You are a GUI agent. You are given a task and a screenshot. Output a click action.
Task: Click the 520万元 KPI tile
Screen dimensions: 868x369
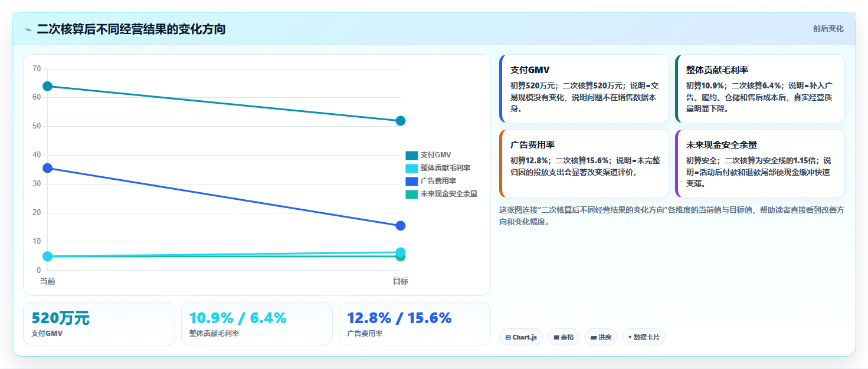[x=99, y=324]
